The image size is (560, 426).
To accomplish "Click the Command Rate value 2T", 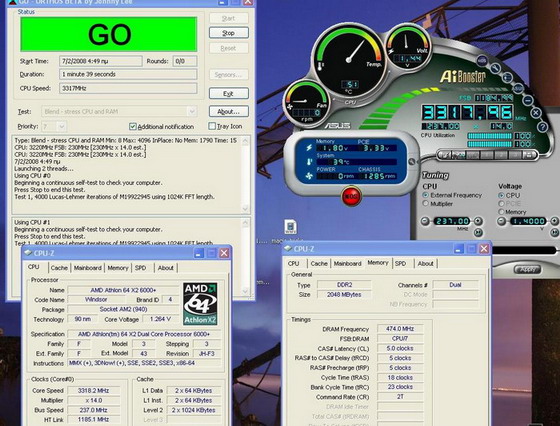I will click(x=400, y=396).
